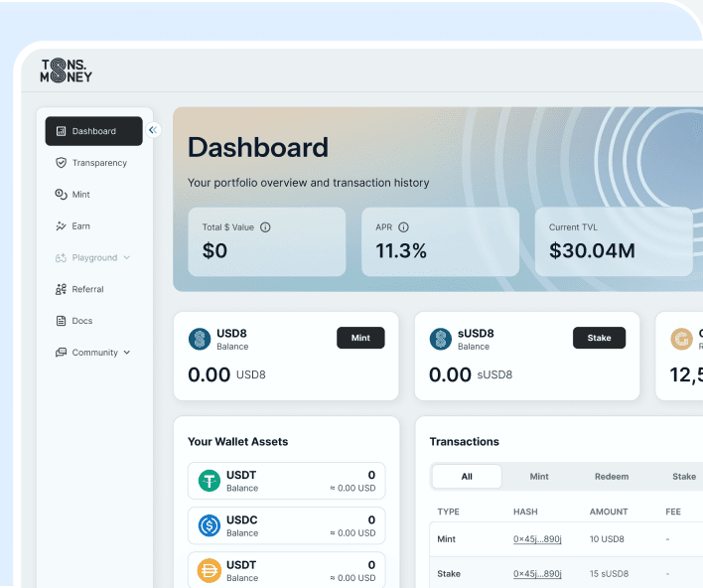Show info for Total $ Value
This screenshot has width=703, height=588.
(265, 227)
